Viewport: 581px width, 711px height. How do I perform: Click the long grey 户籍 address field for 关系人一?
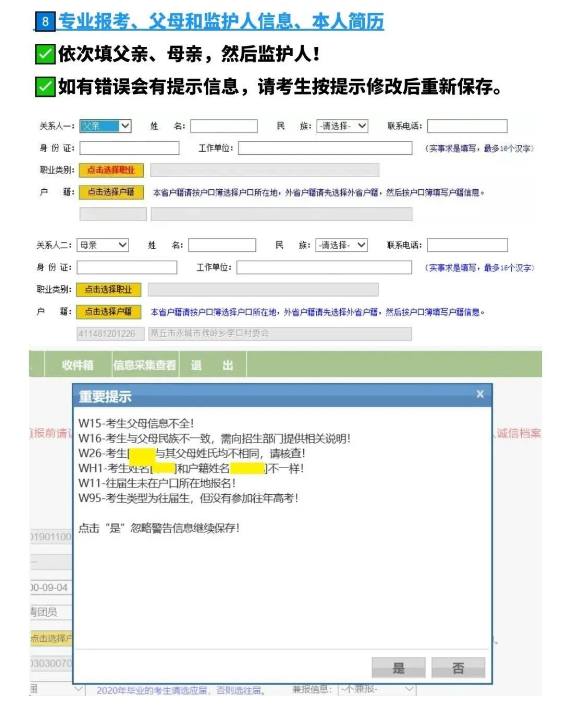coord(282,214)
